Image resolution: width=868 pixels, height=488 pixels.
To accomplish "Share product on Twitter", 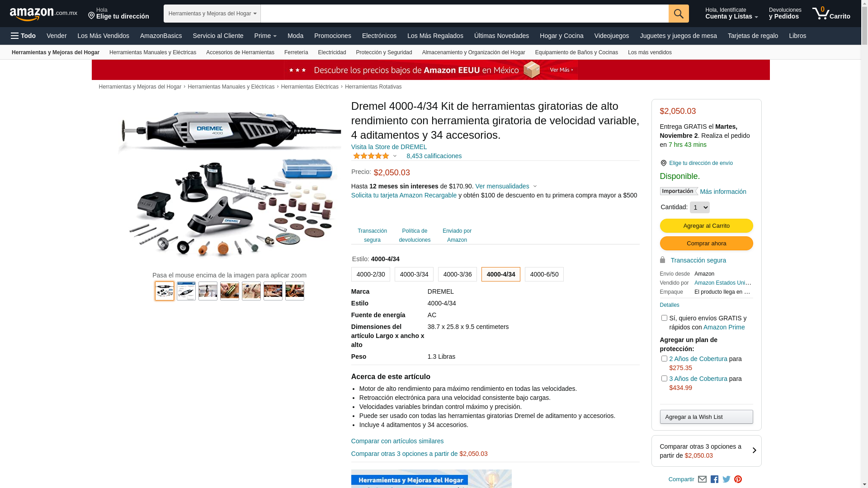I will [726, 479].
